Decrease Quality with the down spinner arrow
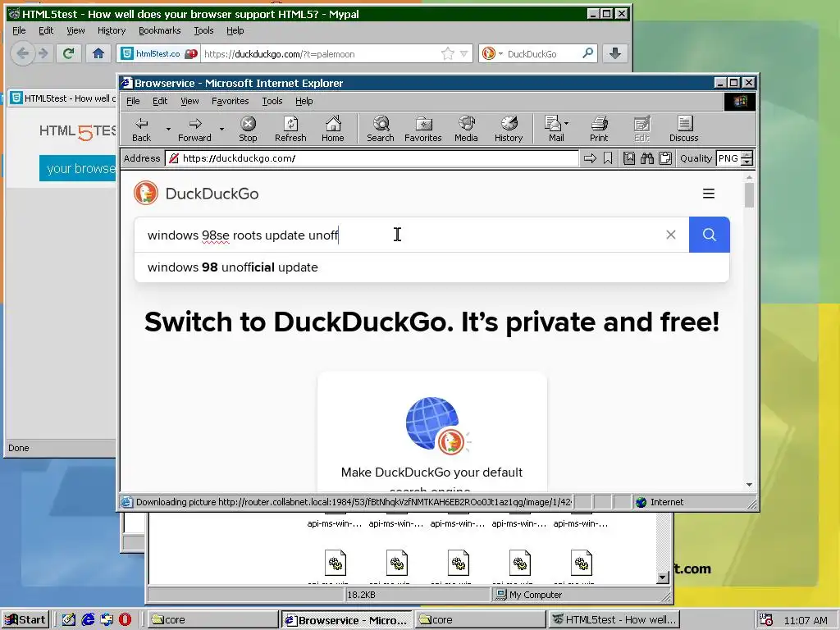The height and width of the screenshot is (630, 840). [747, 162]
